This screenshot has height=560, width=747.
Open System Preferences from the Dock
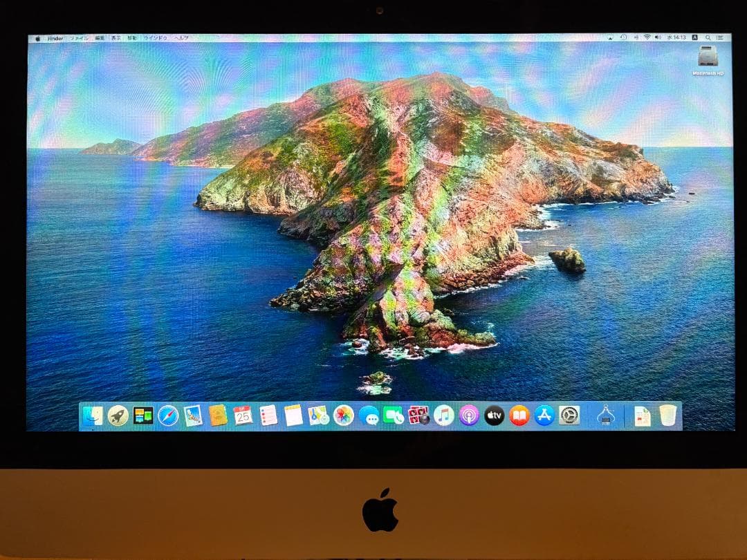click(569, 416)
